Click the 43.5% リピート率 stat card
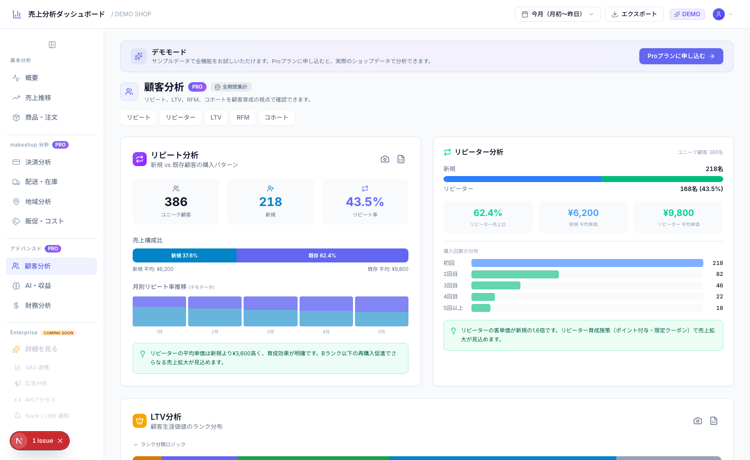The height and width of the screenshot is (460, 750). (365, 202)
